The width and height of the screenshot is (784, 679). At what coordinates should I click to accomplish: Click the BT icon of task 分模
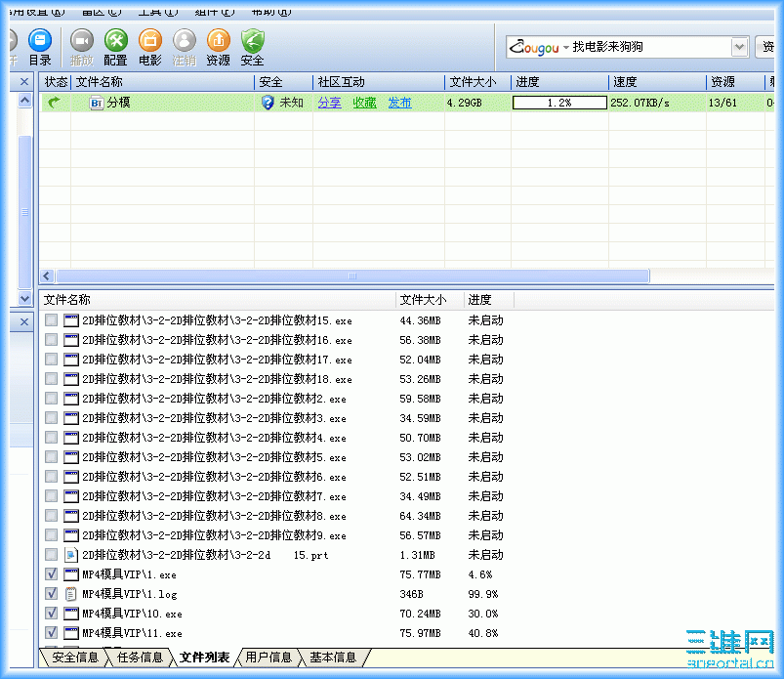point(96,103)
